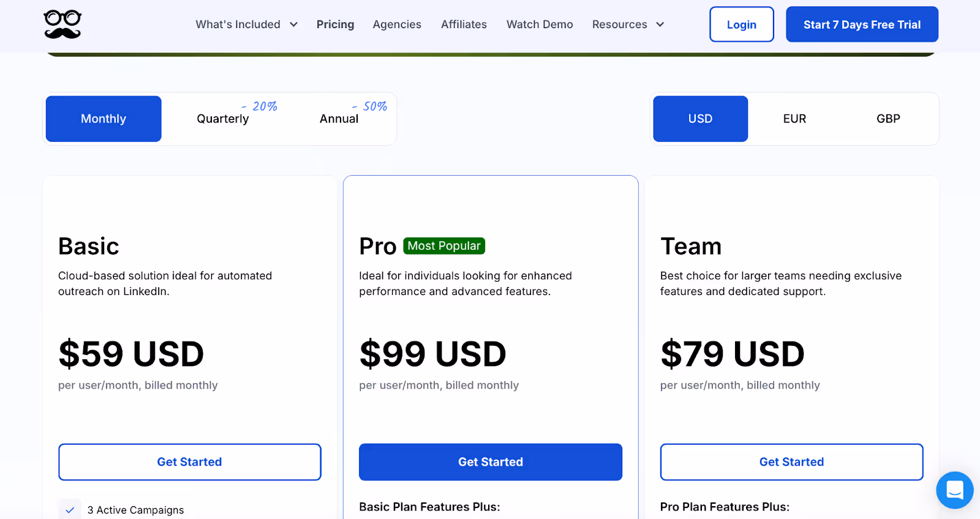Click the '- 20%' quarterly discount label
This screenshot has height=519, width=980.
click(x=259, y=106)
